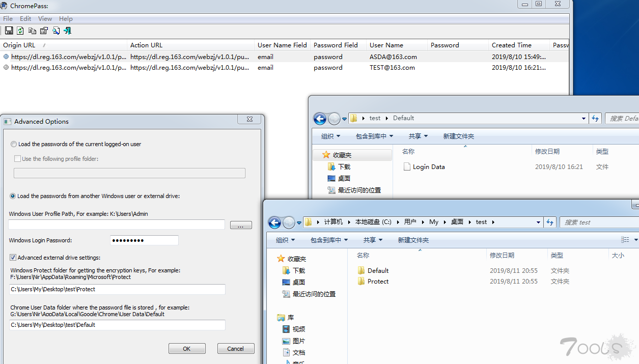639x364 pixels.
Task: Select 库 in the test window sidebar
Action: coord(291,318)
